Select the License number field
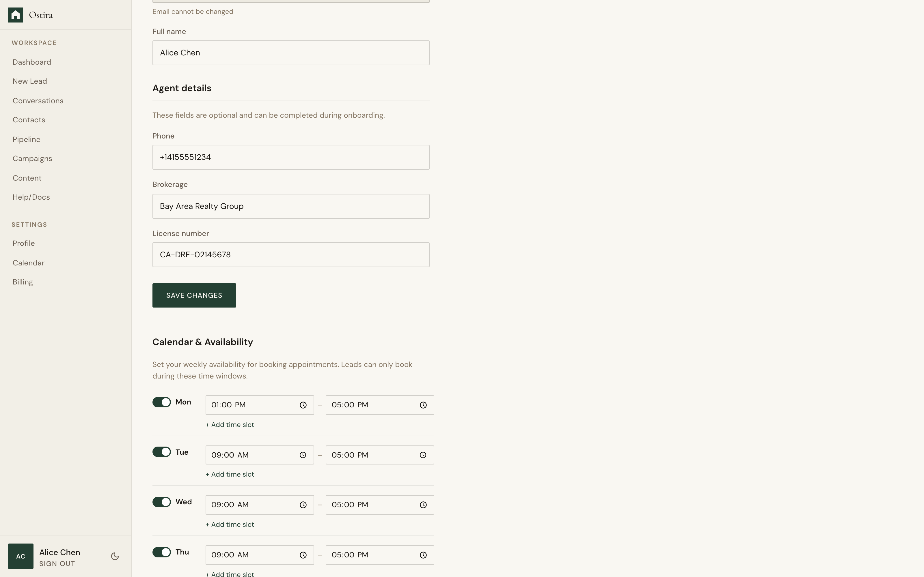Image resolution: width=924 pixels, height=577 pixels. (x=290, y=254)
